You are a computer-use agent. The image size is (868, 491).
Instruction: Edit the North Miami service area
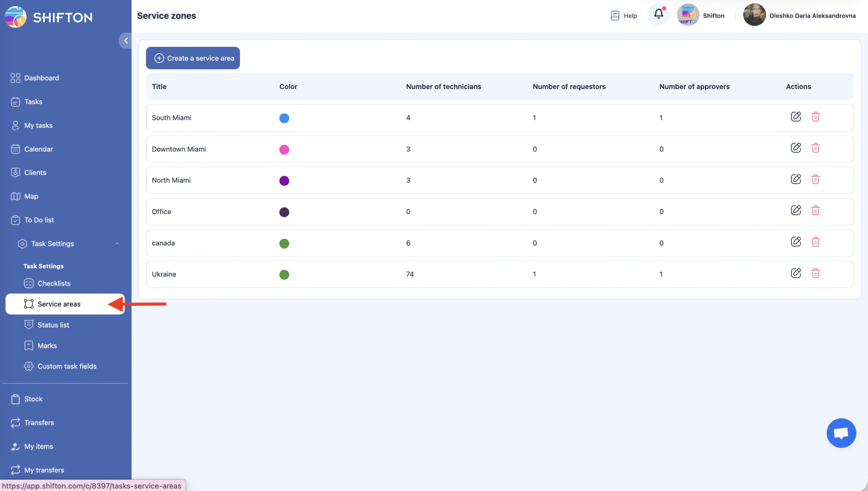[x=795, y=179]
